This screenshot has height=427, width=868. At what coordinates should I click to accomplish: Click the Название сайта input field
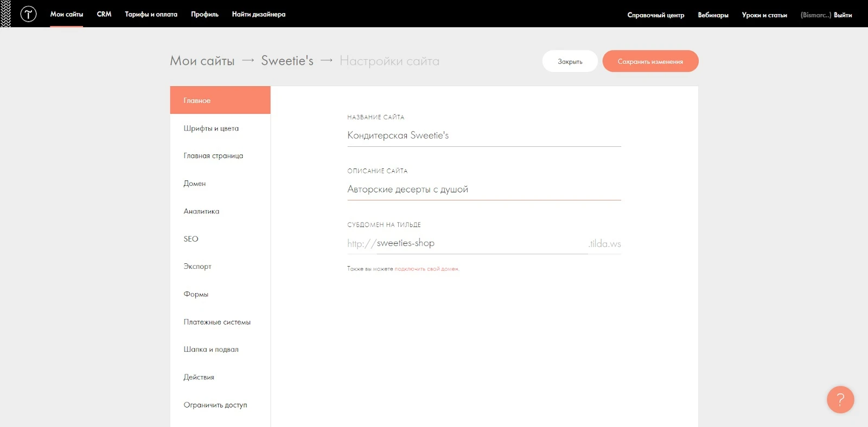click(484, 135)
